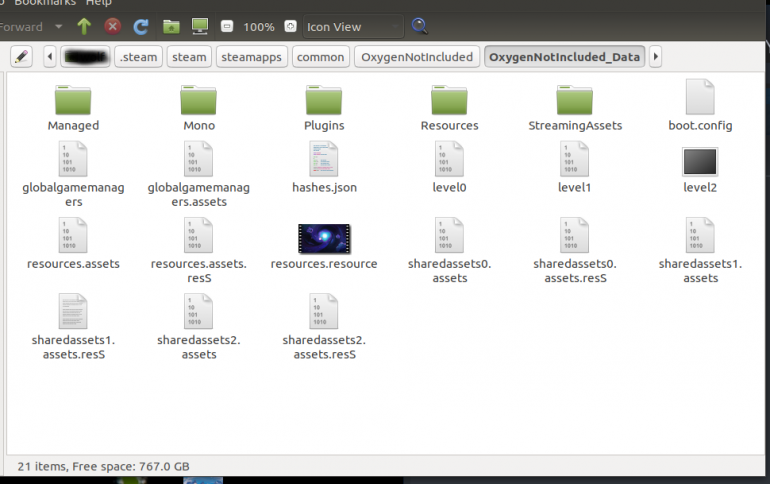
Task: Go to the .steam path segment
Action: [139, 57]
